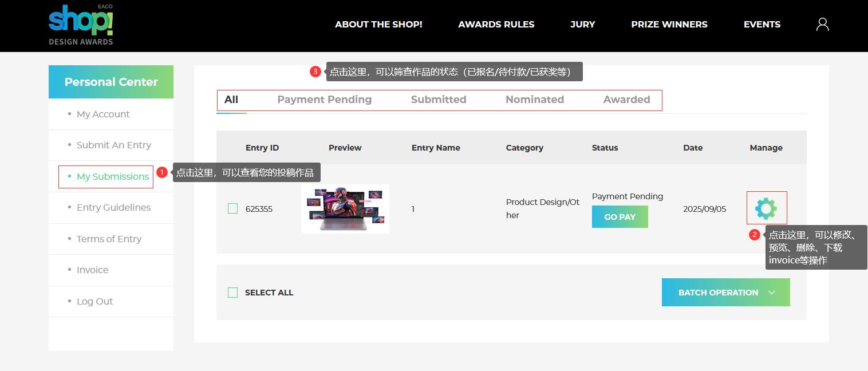868x371 pixels.
Task: Open the Awards Rules menu item
Action: coord(496,25)
